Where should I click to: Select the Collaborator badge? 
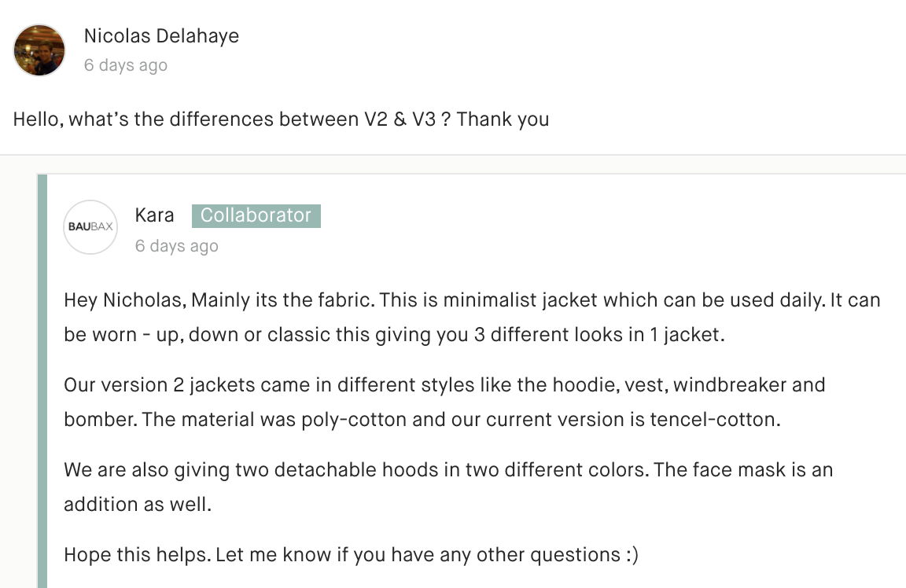(x=256, y=215)
